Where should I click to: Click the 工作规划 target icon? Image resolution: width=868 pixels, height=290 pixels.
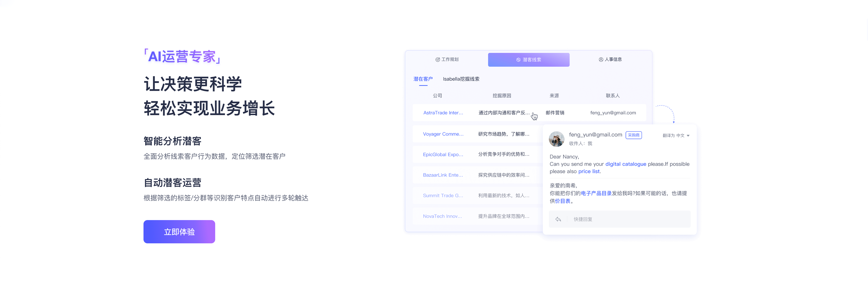(x=437, y=60)
